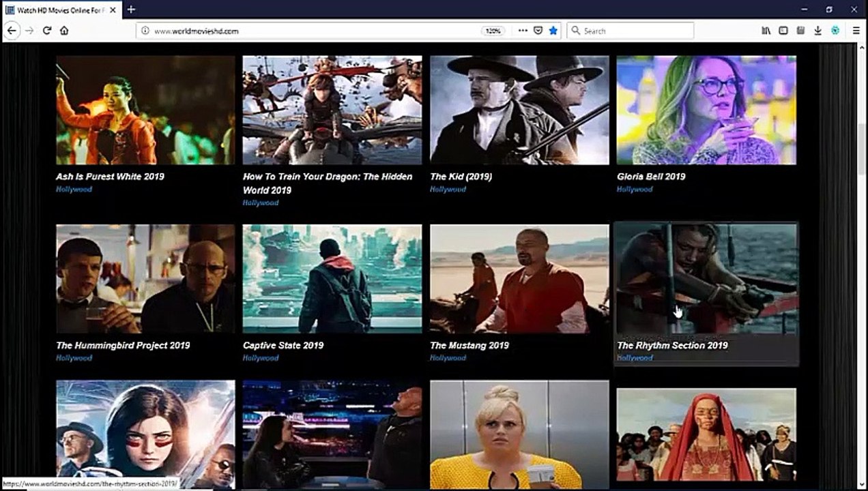This screenshot has width=868, height=491.
Task: Click The Mustang movie thumbnail
Action: pos(519,279)
